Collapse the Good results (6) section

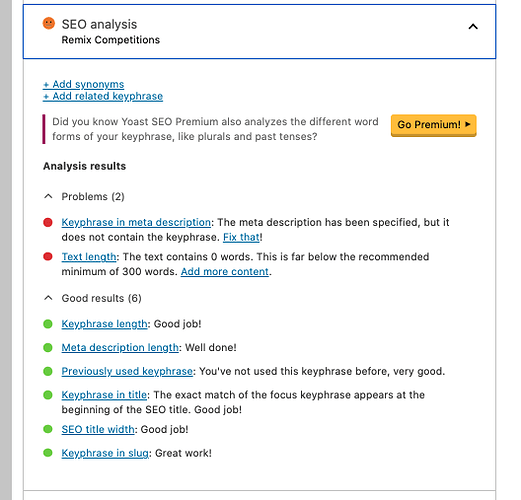[x=48, y=298]
